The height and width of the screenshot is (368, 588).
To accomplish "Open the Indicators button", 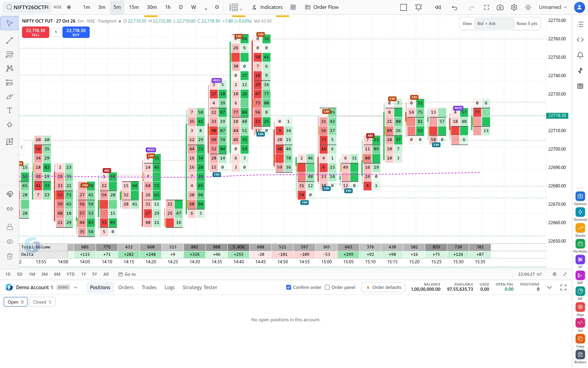I will point(267,7).
